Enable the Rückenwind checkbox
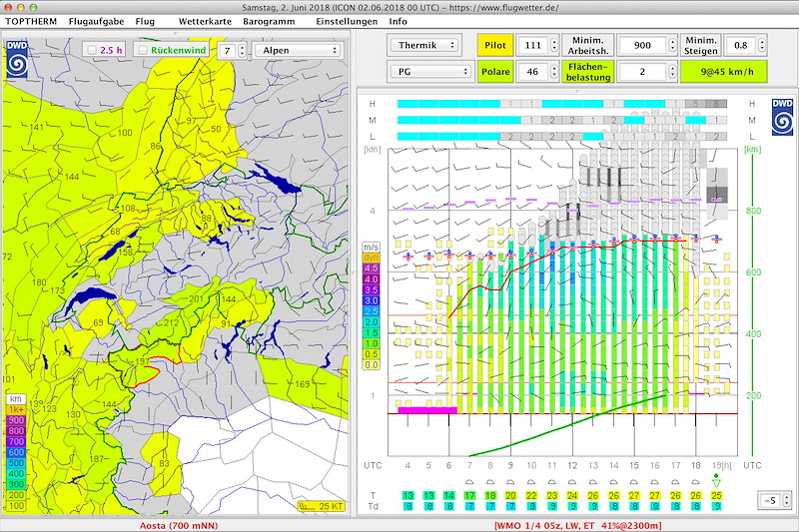This screenshot has width=799, height=532. [143, 50]
